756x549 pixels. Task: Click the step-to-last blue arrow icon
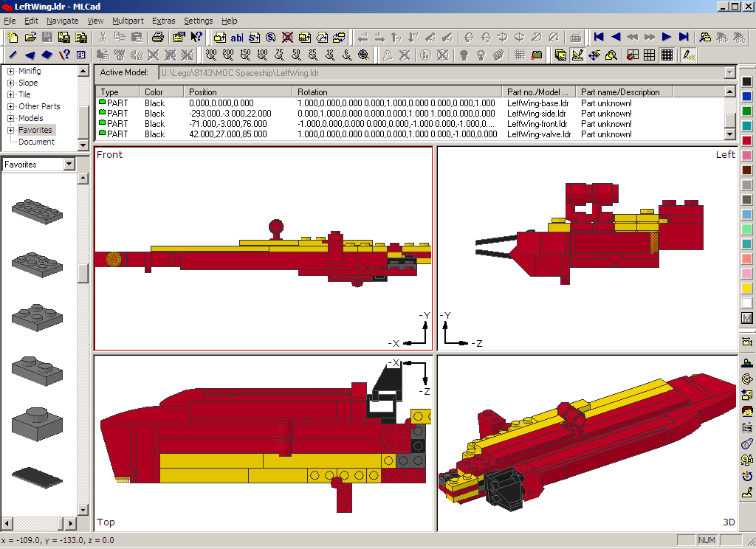tap(684, 37)
